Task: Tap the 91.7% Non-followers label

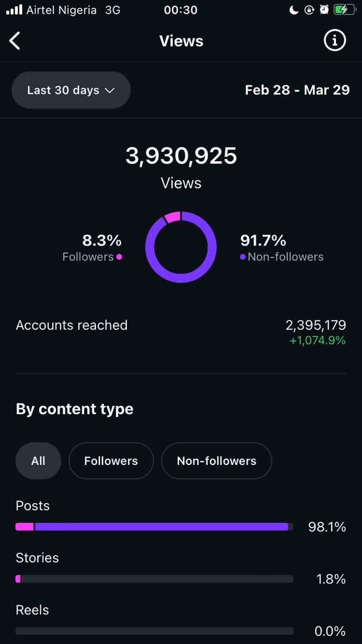Action: point(281,248)
